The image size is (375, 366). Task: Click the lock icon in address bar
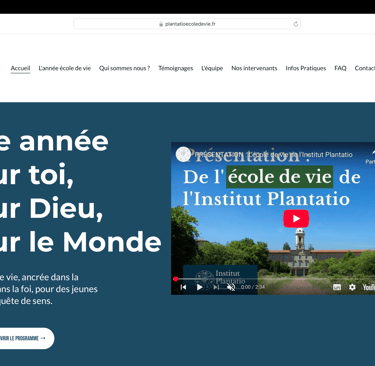(161, 24)
